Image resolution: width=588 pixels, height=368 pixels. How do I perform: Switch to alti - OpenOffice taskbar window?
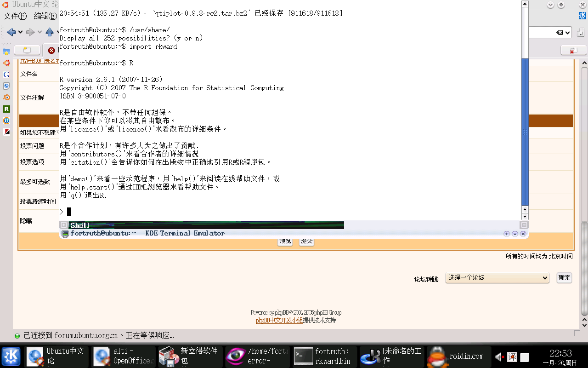[123, 356]
